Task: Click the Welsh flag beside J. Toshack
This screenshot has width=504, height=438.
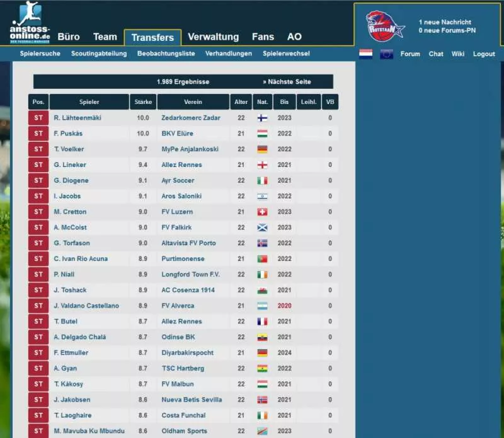Action: (264, 290)
